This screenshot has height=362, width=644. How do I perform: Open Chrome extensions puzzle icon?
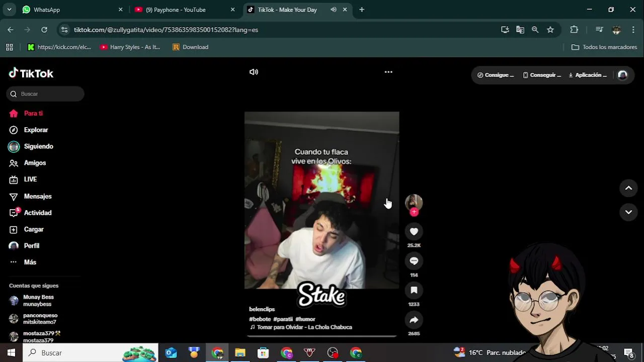[x=574, y=30]
